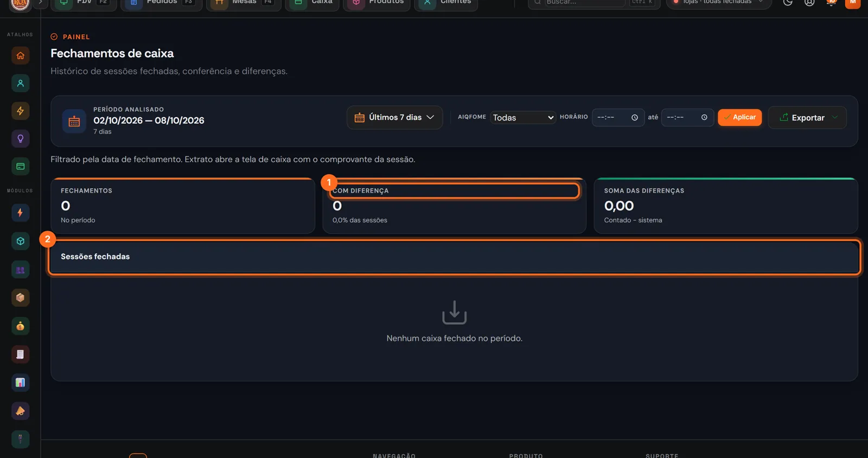Open the power plug module icon
Viewport: 868px width, 458px height.
[21, 439]
